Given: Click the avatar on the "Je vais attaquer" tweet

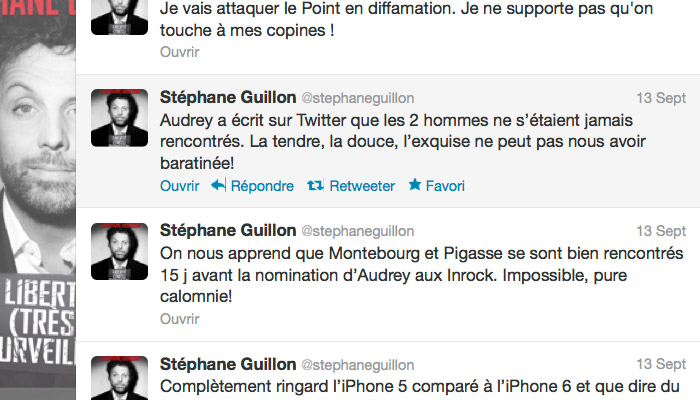Looking at the screenshot, I should tap(120, 17).
